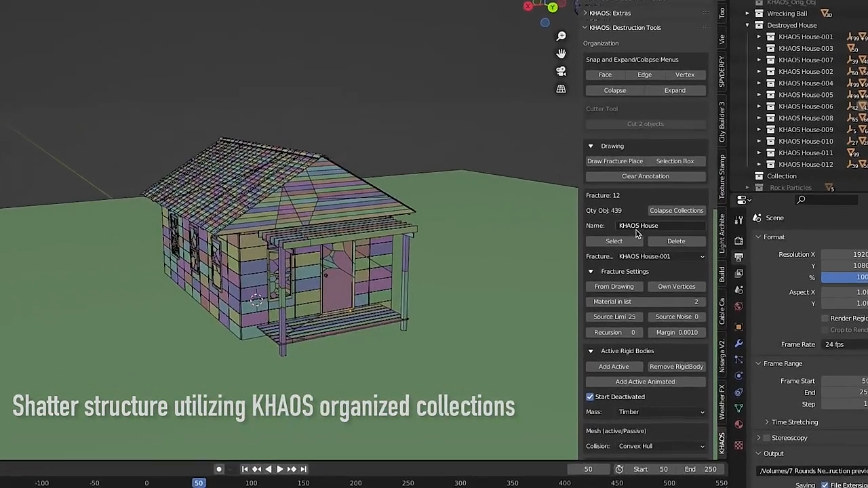Open the Fracture KHAOS House-001 dropdown
This screenshot has height=488, width=868.
pos(661,256)
